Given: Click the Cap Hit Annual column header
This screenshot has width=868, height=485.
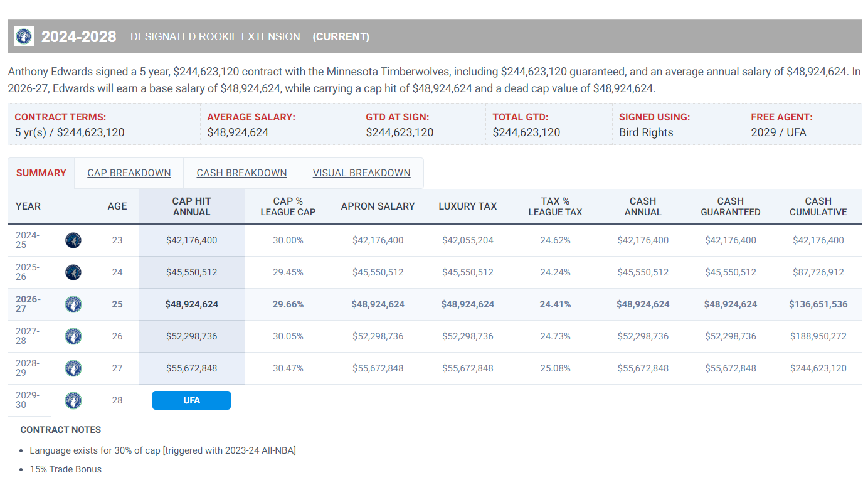Looking at the screenshot, I should [x=192, y=206].
